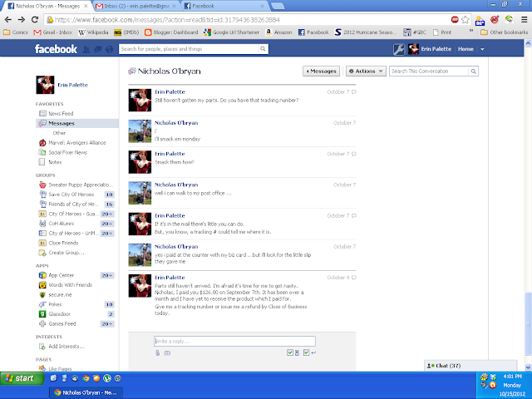Open Blogger: Dashboard bookmark
The height and width of the screenshot is (399, 532).
click(171, 32)
